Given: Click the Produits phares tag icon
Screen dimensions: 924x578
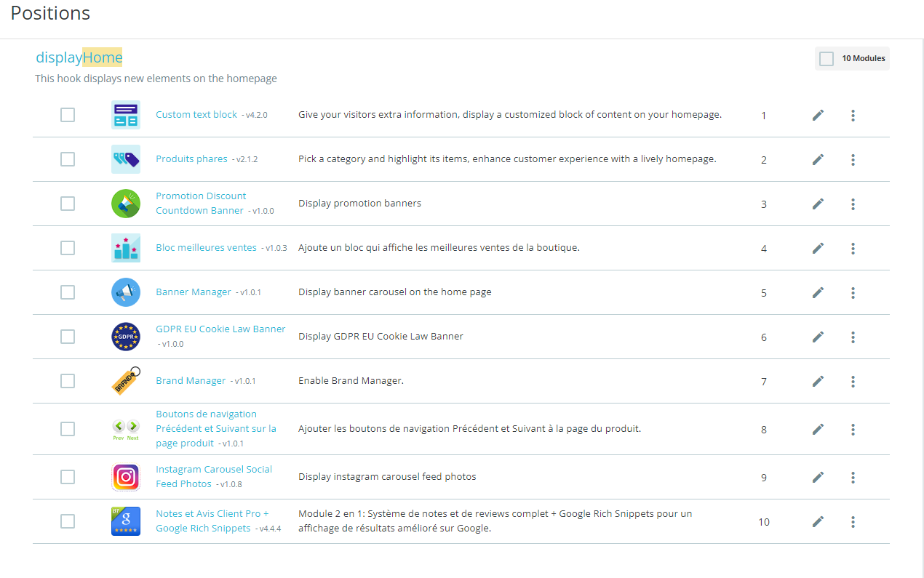Looking at the screenshot, I should point(126,159).
